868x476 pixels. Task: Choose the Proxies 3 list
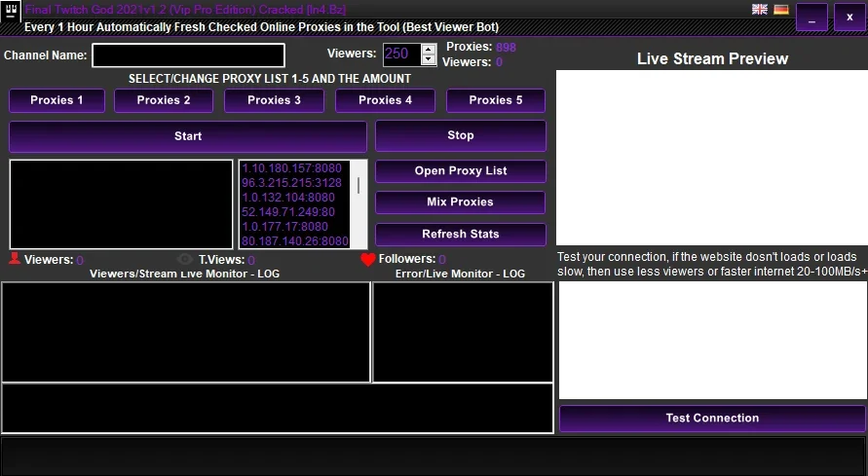coord(274,100)
